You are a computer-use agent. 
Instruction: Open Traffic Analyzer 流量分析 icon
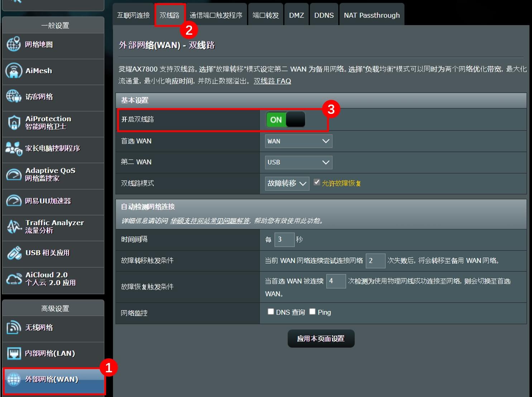14,227
